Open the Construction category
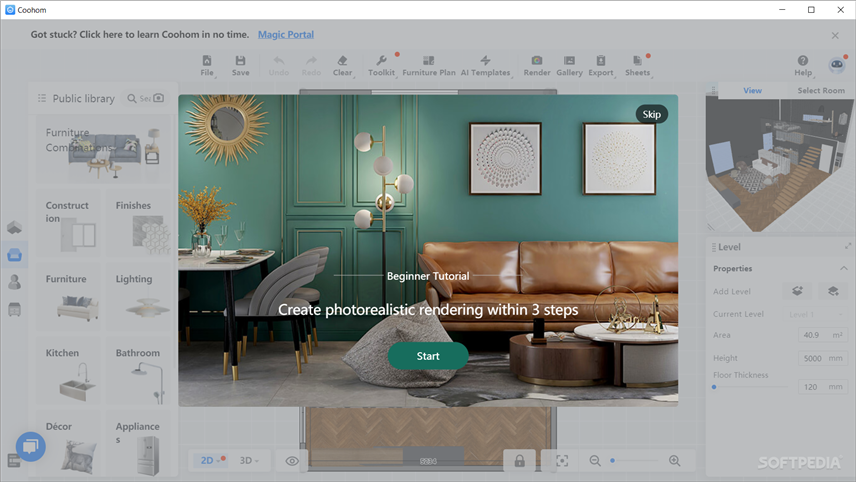This screenshot has height=482, width=856. click(x=68, y=223)
